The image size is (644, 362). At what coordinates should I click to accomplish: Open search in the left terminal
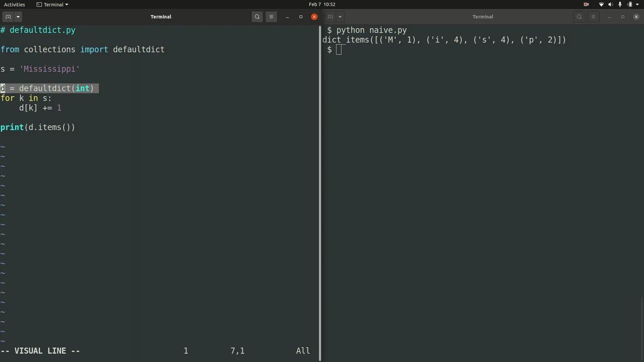click(x=257, y=17)
